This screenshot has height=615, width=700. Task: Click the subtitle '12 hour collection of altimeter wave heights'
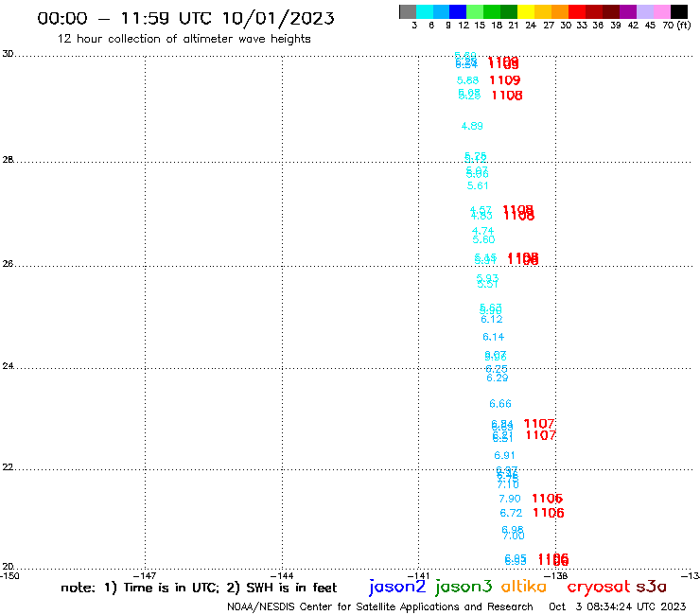click(x=184, y=39)
